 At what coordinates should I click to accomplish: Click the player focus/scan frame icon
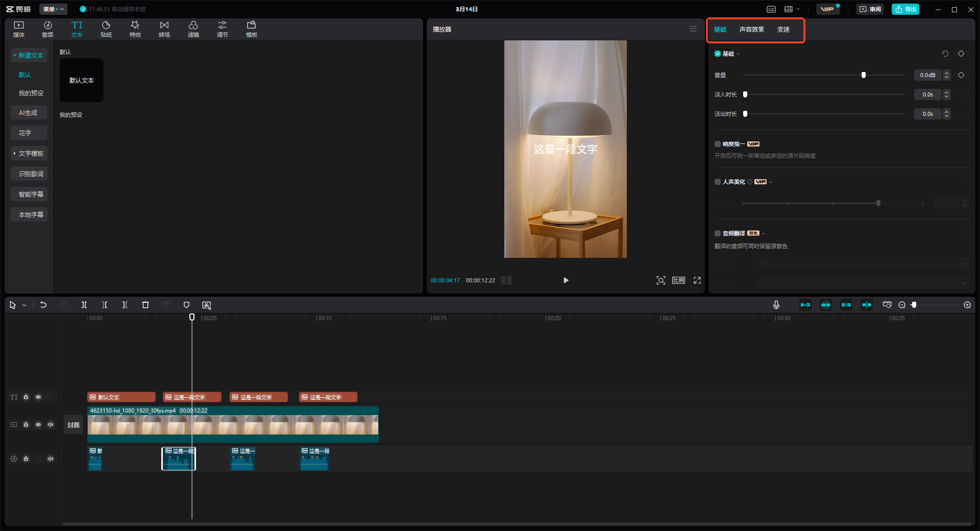point(661,280)
